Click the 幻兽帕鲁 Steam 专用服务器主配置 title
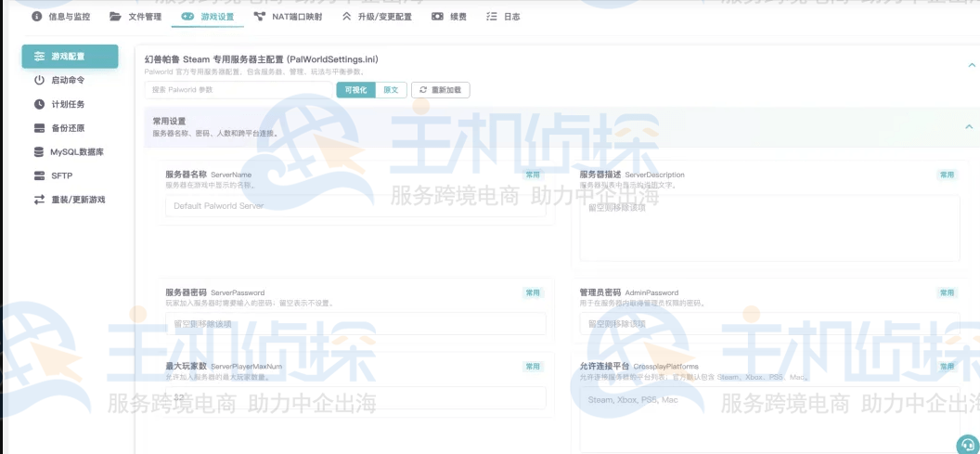This screenshot has width=980, height=454. pyautogui.click(x=262, y=59)
